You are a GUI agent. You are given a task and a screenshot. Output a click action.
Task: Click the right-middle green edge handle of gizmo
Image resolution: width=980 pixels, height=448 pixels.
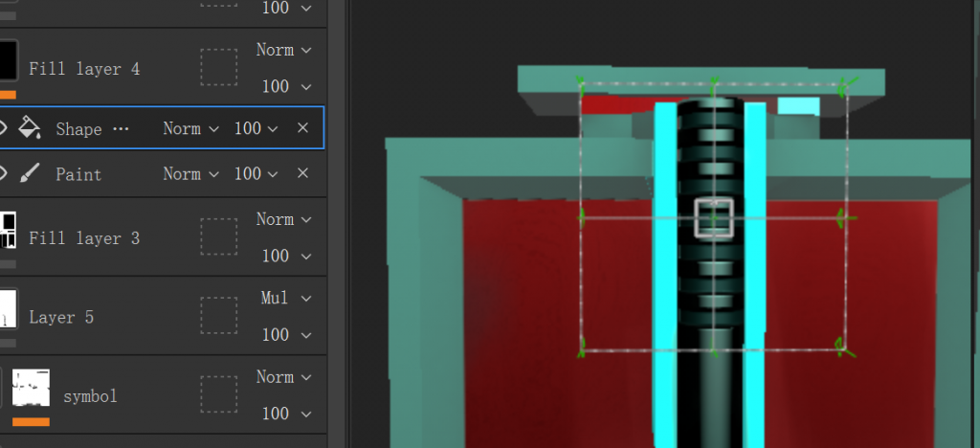click(x=842, y=218)
